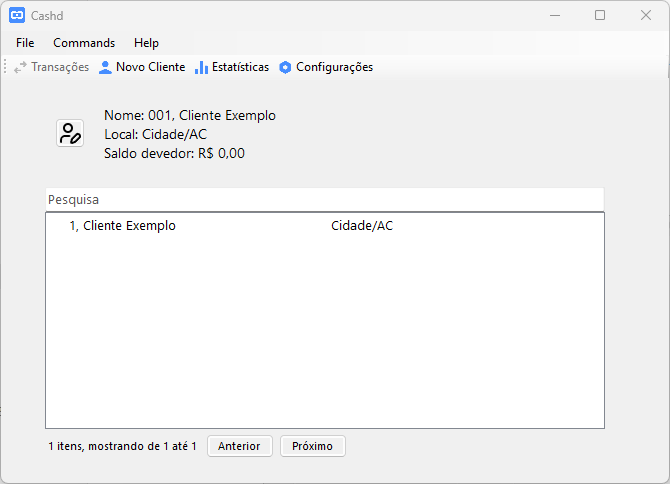Click the Próximo button
This screenshot has width=670, height=484.
(x=312, y=446)
